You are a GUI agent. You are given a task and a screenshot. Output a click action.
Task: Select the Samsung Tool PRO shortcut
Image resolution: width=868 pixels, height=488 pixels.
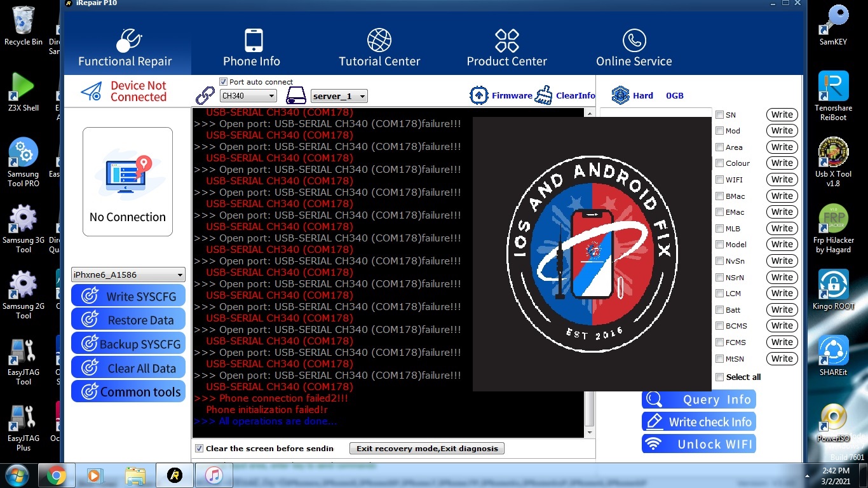pos(24,163)
